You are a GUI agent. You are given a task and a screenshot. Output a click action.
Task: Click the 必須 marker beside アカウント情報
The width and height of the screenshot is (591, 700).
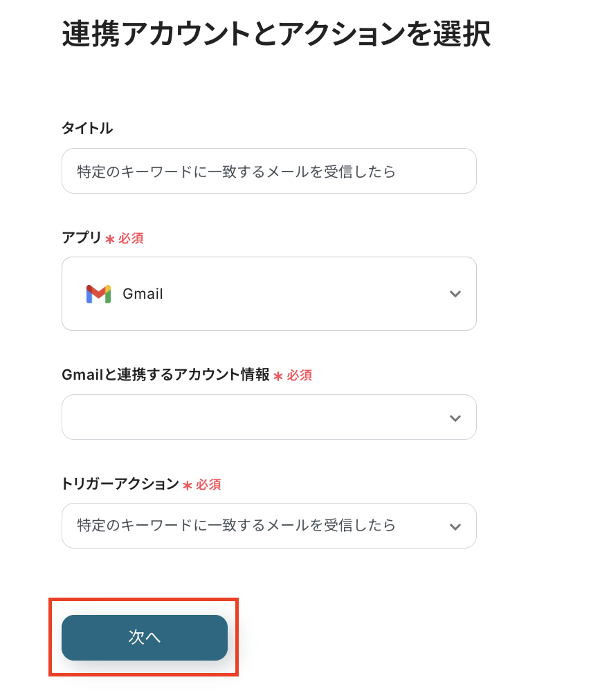click(300, 376)
